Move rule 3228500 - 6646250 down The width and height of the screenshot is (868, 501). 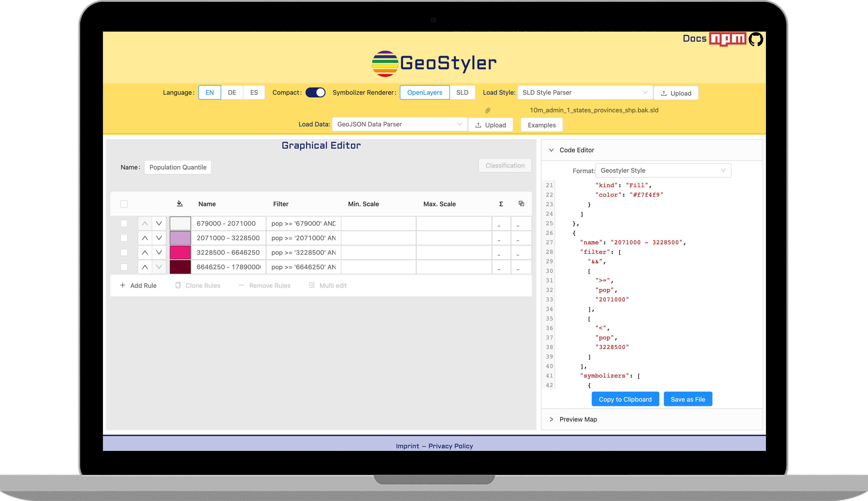[159, 252]
